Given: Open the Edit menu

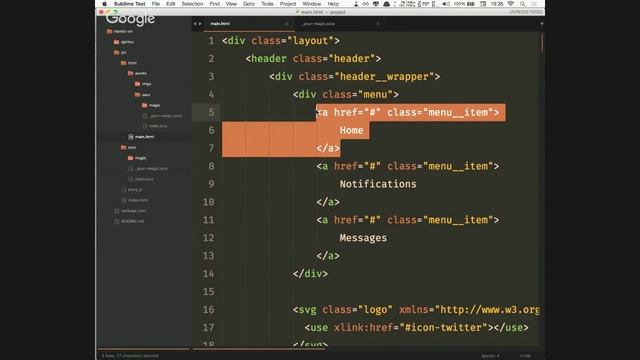Looking at the screenshot, I should [x=171, y=4].
